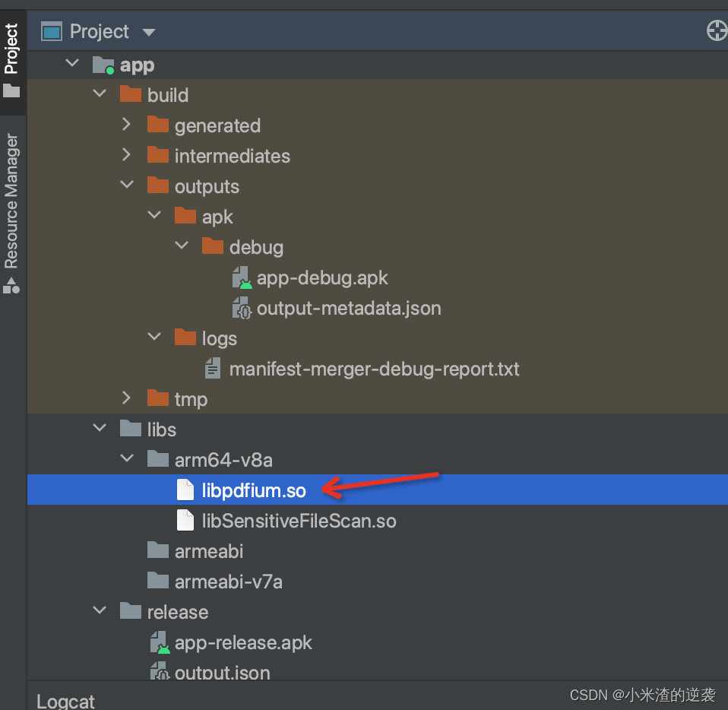Expand the generated folder
Screen dimensions: 728x710
click(127, 124)
